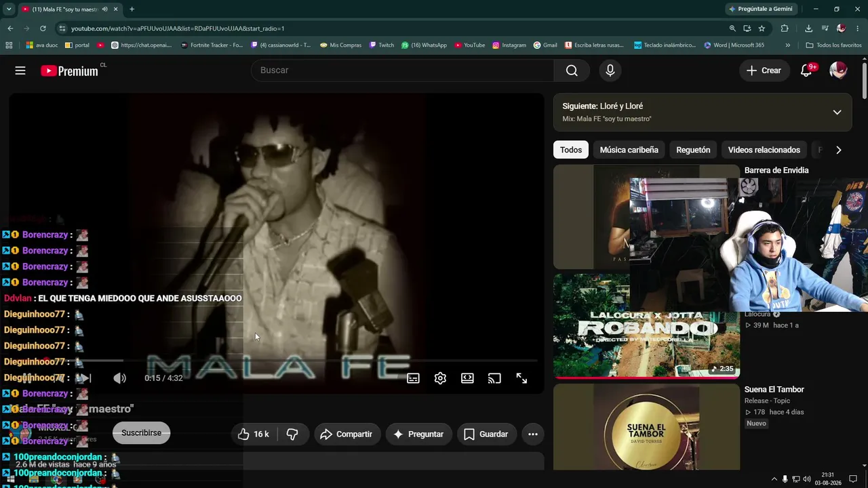Viewport: 868px width, 488px height.
Task: Click the search magnifier button
Action: click(572, 70)
